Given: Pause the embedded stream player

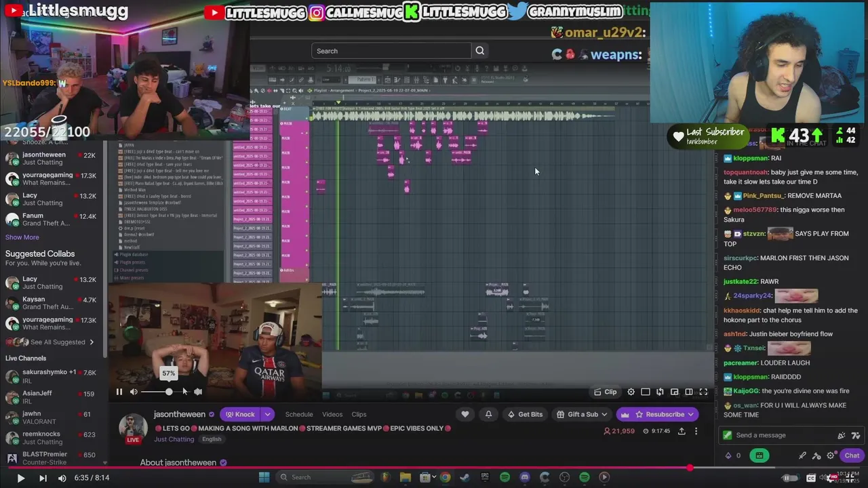Looking at the screenshot, I should 119,392.
